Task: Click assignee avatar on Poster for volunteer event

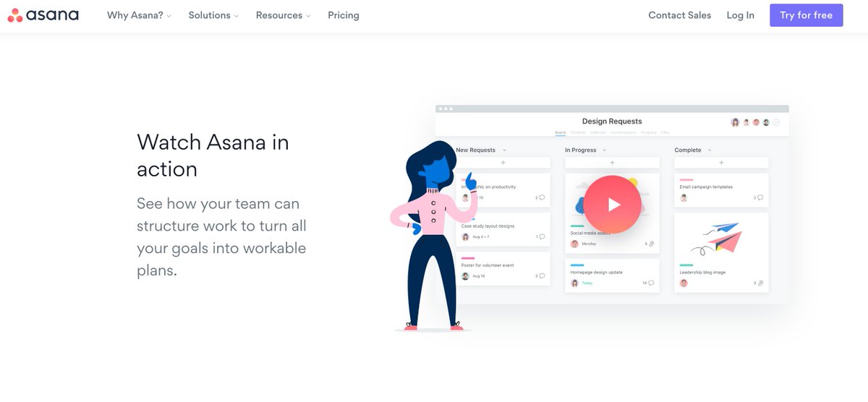Action: point(465,275)
